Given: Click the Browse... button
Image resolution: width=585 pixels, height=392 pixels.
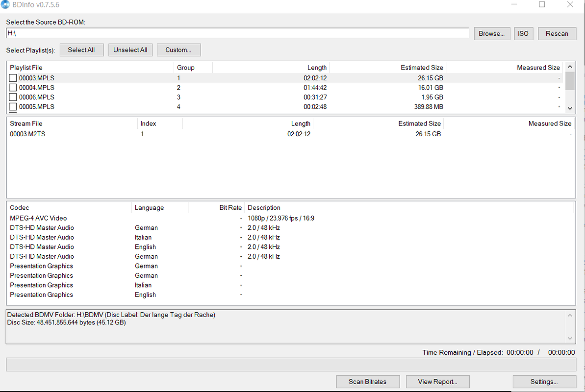Looking at the screenshot, I should click(x=492, y=34).
